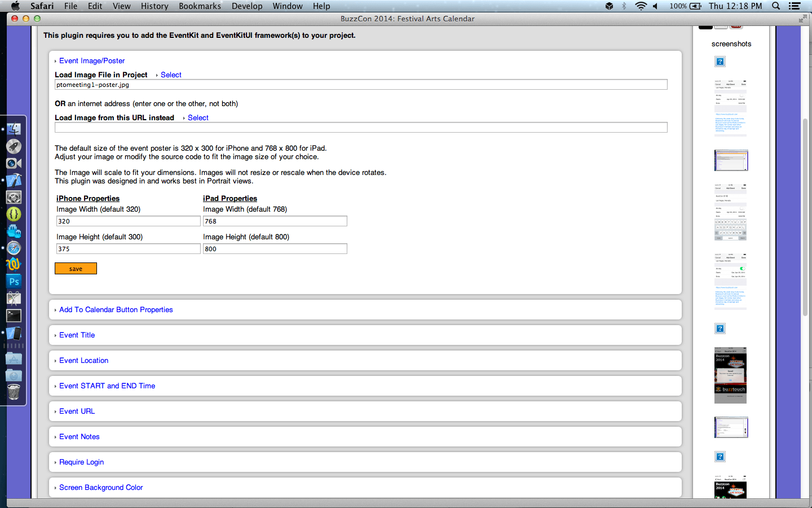Open Notification Center list icon
Image resolution: width=812 pixels, height=508 pixels.
[795, 6]
